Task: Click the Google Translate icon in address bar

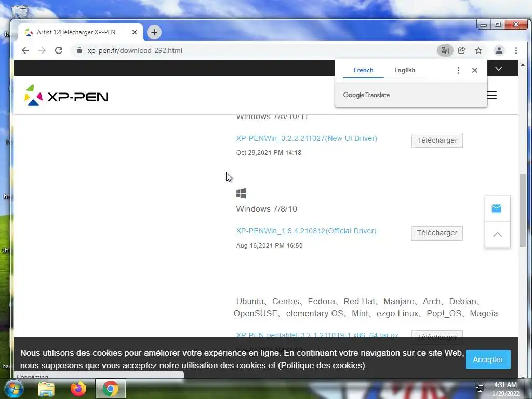Action: (445, 50)
